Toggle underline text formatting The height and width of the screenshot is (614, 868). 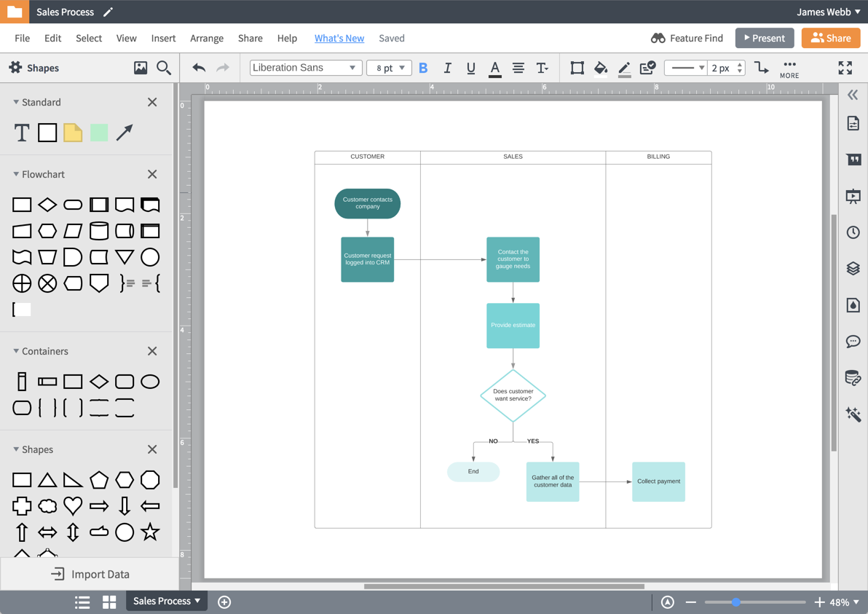[470, 68]
